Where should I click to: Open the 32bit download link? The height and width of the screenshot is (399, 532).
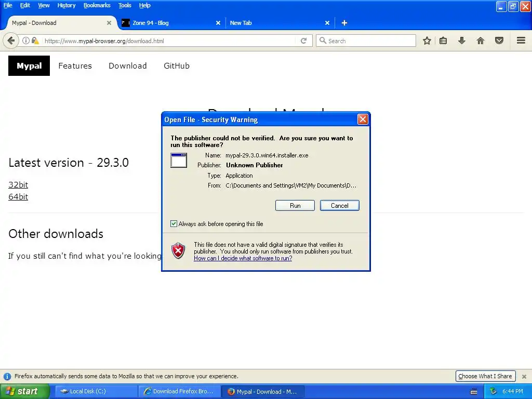[18, 184]
